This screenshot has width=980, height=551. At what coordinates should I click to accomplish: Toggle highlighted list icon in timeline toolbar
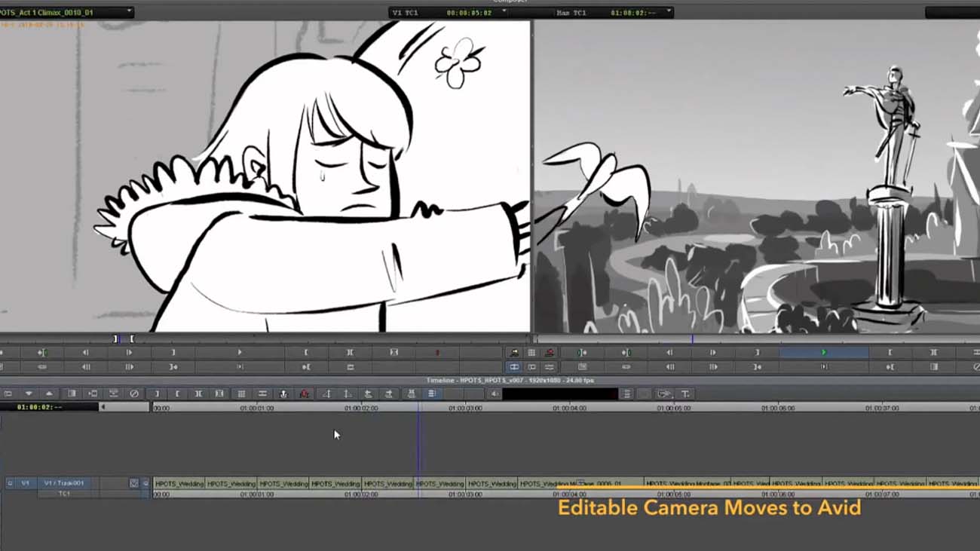(x=432, y=393)
